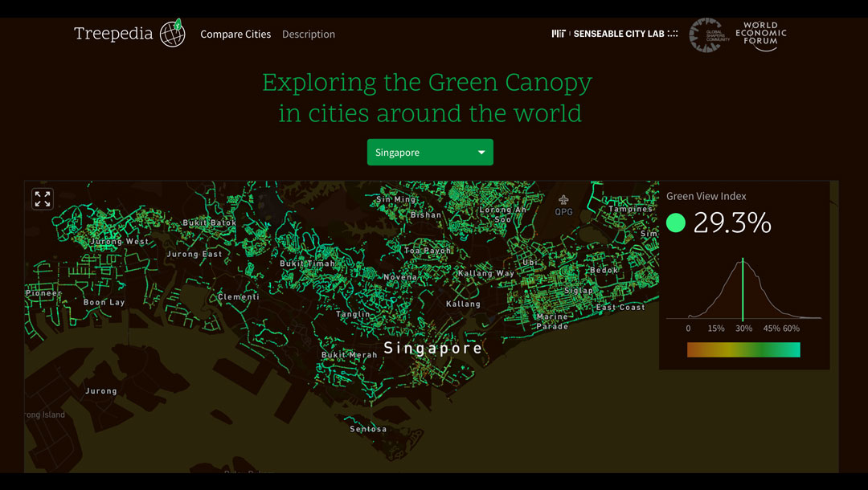
Task: Click the green circle Green View indicator
Action: (676, 223)
